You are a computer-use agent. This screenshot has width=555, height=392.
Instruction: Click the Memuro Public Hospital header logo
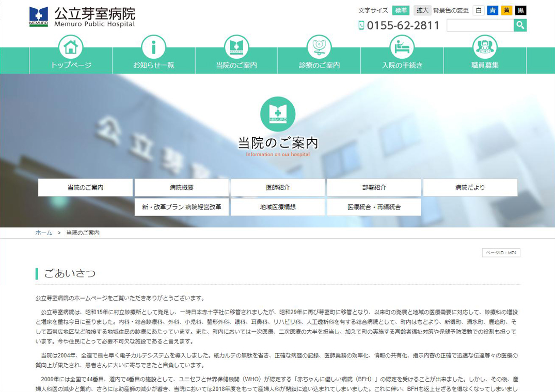click(x=83, y=17)
